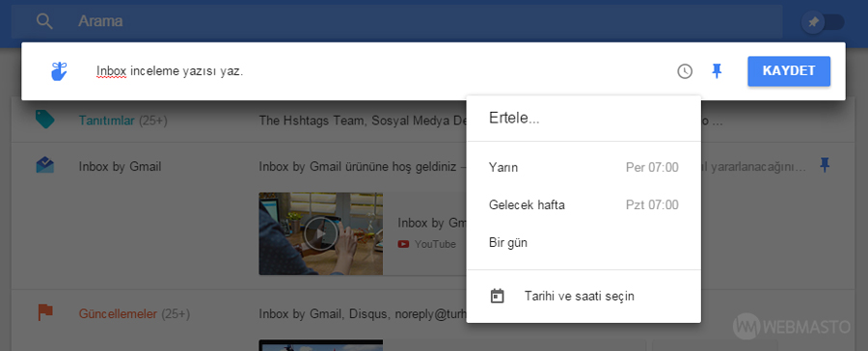Click the 'Per 07:00' time label
868x351 pixels.
tap(652, 167)
